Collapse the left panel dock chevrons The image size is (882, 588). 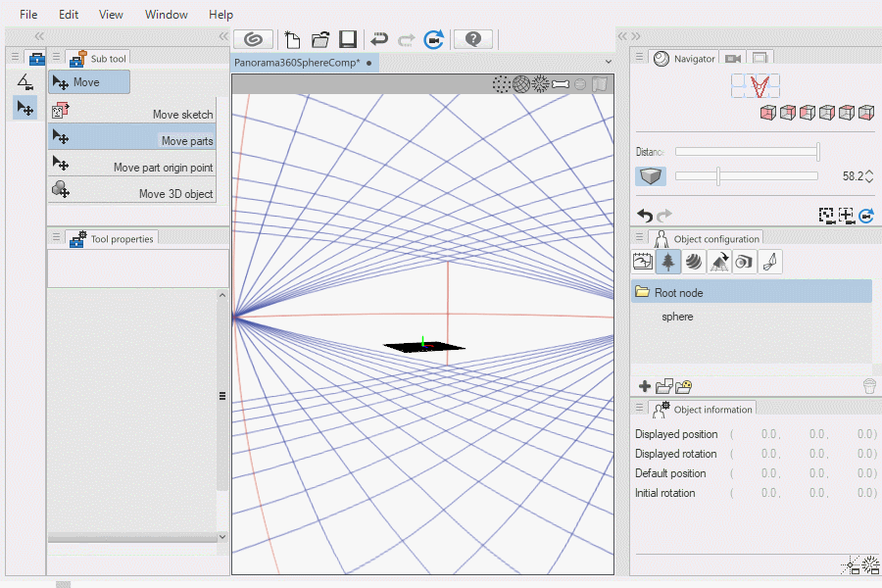point(39,36)
